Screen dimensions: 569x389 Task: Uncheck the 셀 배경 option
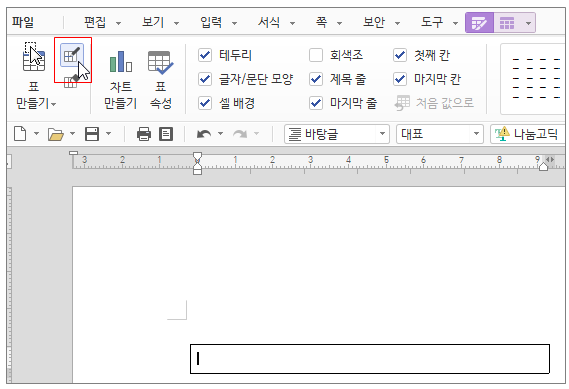tap(205, 103)
